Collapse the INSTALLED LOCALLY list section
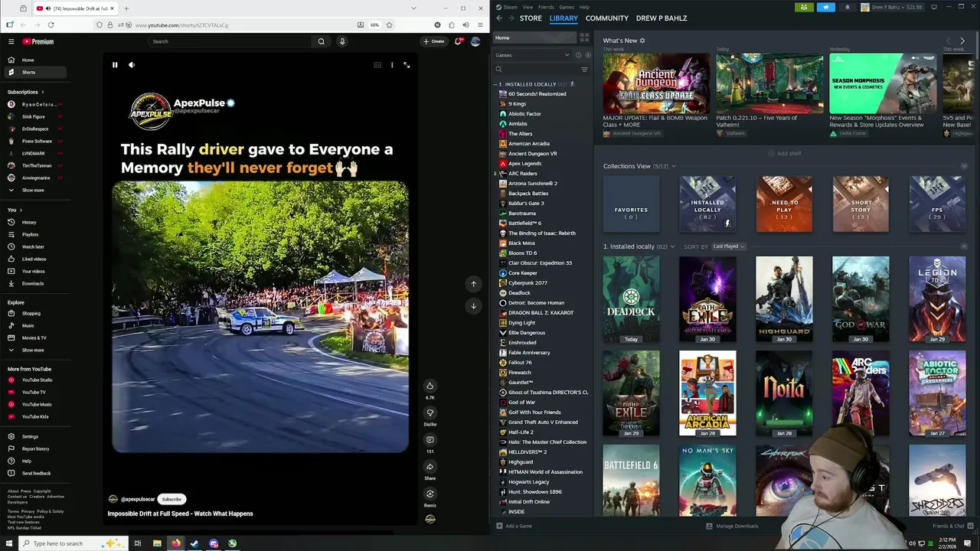The width and height of the screenshot is (980, 551). (495, 84)
